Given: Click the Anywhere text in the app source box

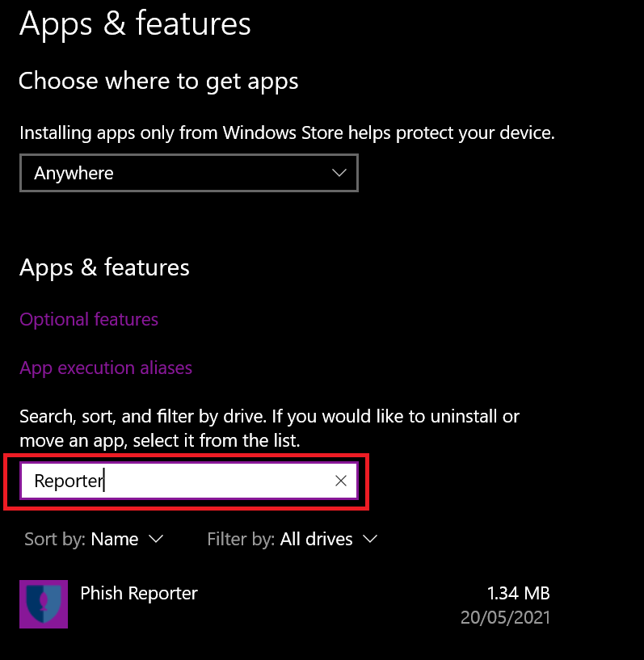Looking at the screenshot, I should [74, 174].
